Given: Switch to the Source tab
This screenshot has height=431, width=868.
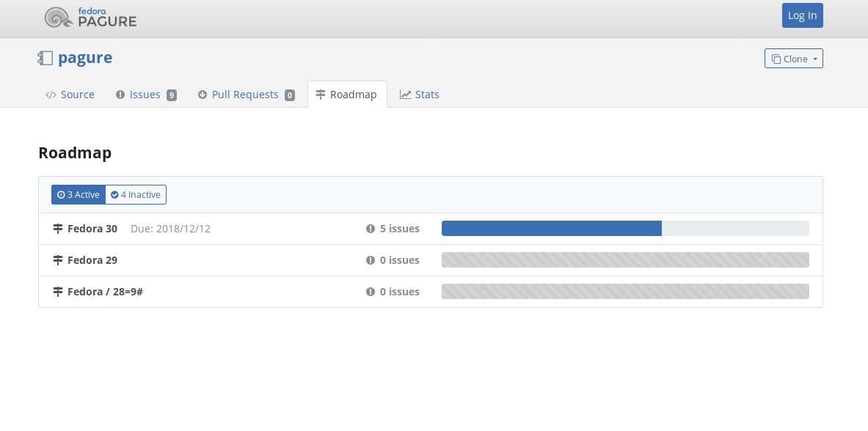Looking at the screenshot, I should click(x=70, y=95).
